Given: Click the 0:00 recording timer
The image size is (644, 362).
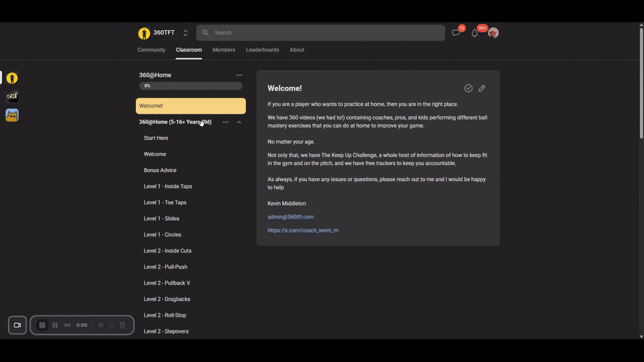Looking at the screenshot, I should pos(82,325).
